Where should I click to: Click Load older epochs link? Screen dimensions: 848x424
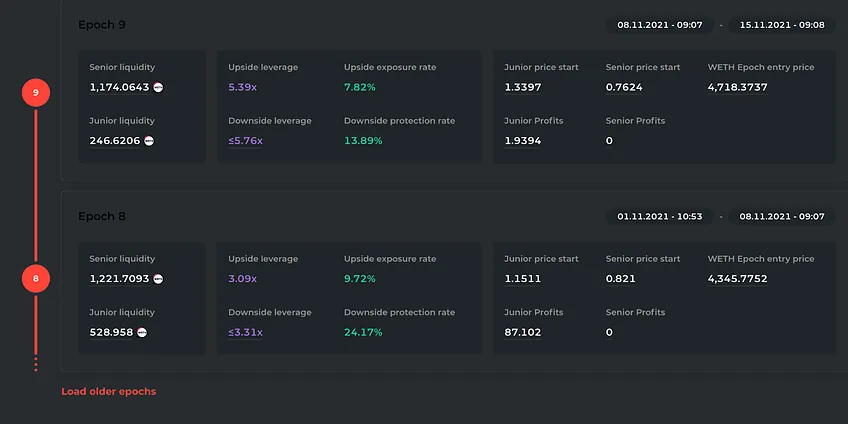pyautogui.click(x=109, y=391)
